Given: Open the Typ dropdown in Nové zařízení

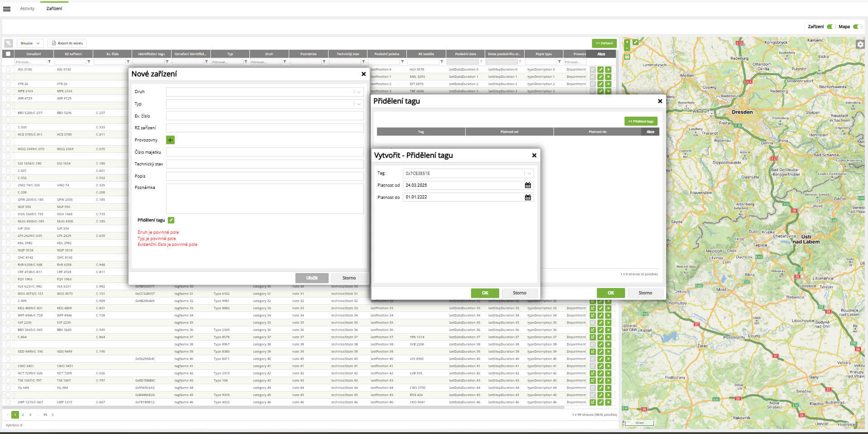Looking at the screenshot, I should (x=265, y=104).
